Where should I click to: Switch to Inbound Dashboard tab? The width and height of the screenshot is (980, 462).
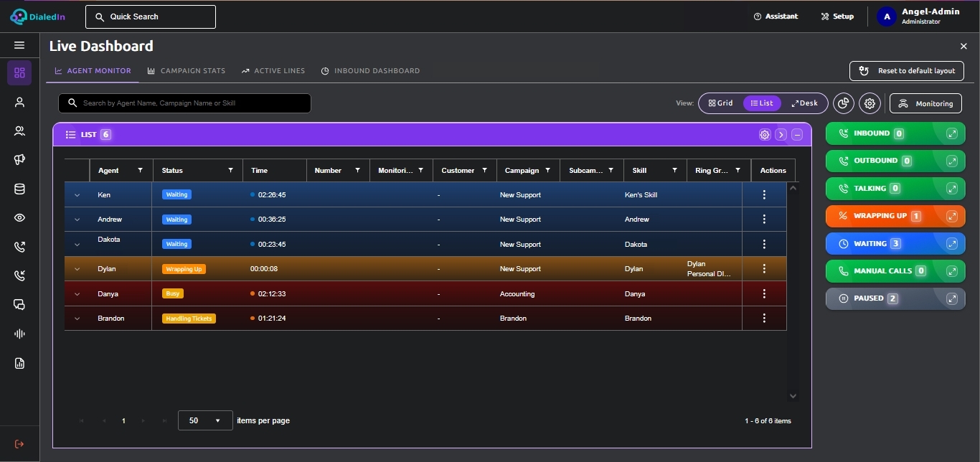[x=370, y=71]
